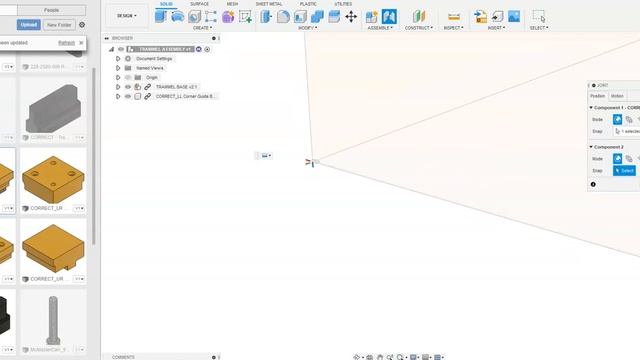This screenshot has height=360, width=640.
Task: Toggle visibility of TRAMMEL ASSEMBLY root
Action: (121, 49)
